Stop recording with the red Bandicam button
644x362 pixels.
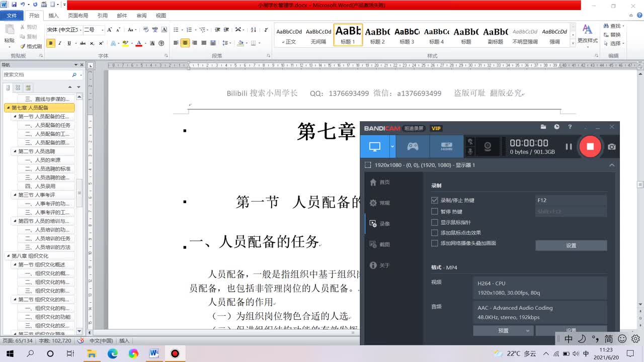coord(590,146)
